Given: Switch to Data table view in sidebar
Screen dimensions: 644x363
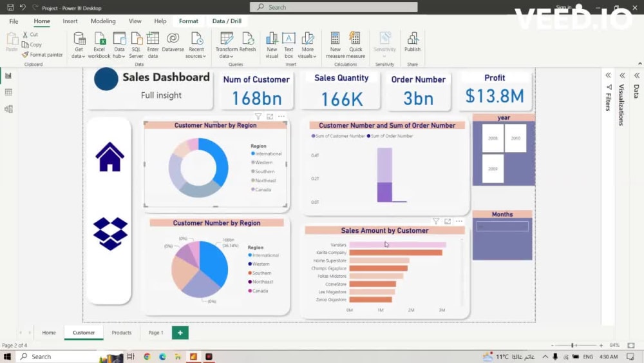Looking at the screenshot, I should (x=8, y=92).
